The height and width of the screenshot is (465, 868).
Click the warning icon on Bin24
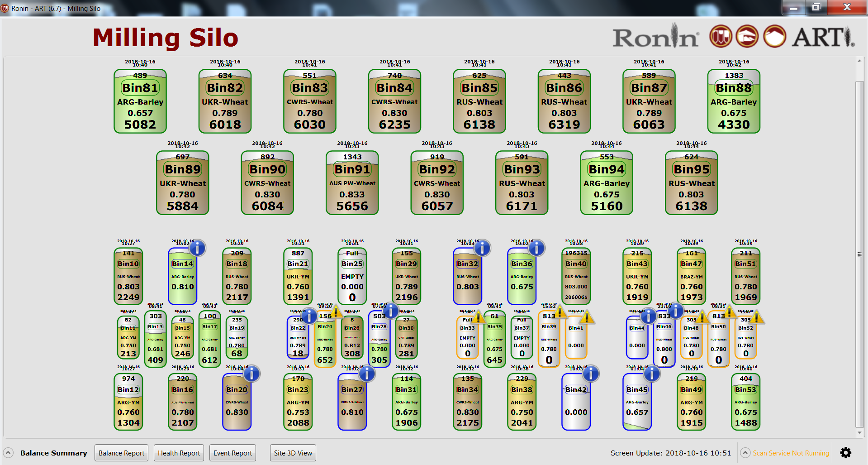(x=337, y=312)
